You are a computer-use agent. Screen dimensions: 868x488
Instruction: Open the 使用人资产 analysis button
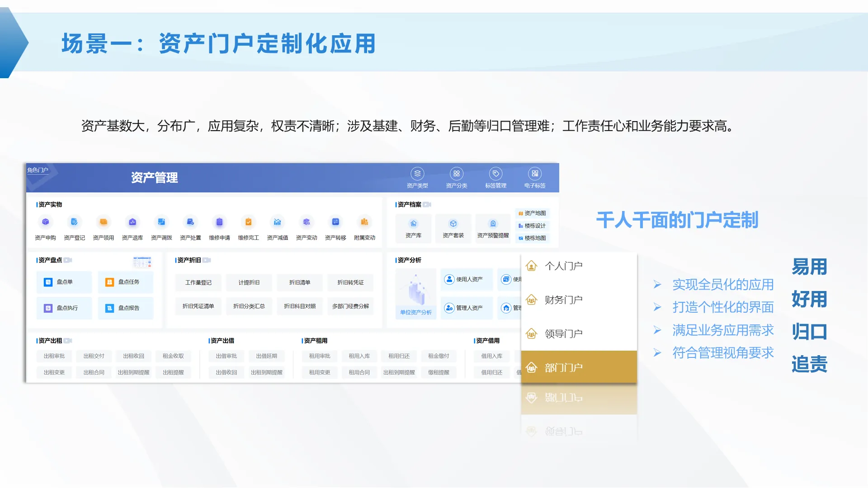point(467,280)
